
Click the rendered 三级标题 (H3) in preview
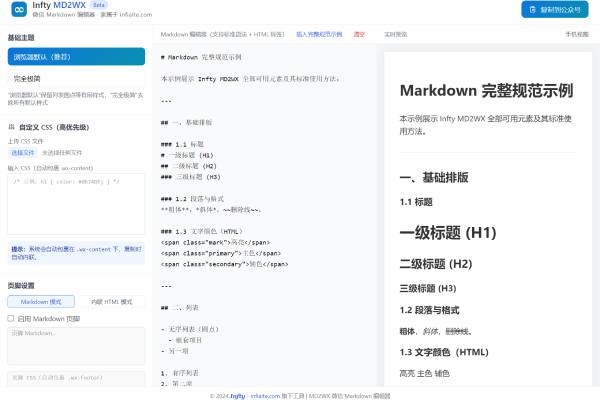point(428,288)
